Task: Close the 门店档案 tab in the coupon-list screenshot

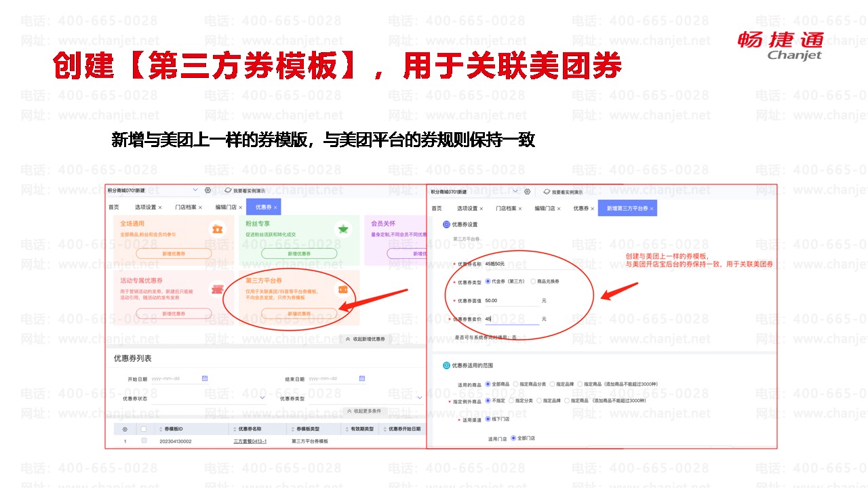Action: [200, 207]
